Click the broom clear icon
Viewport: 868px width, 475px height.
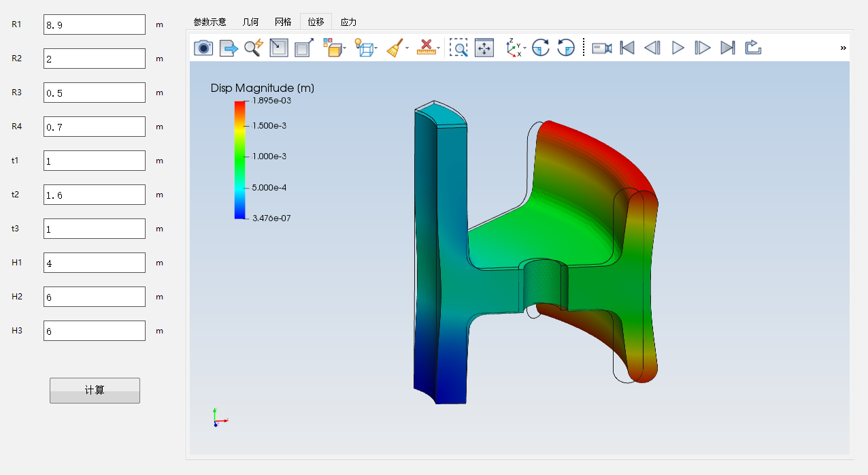pyautogui.click(x=395, y=48)
